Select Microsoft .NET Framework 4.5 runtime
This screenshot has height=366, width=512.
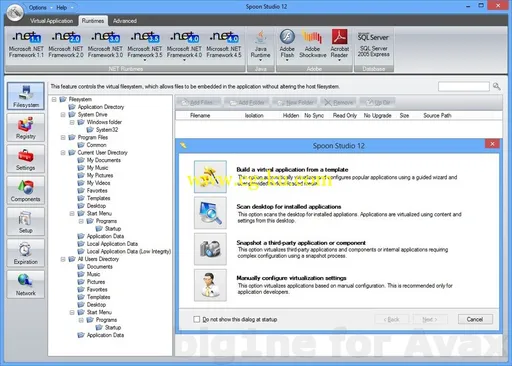tap(224, 44)
